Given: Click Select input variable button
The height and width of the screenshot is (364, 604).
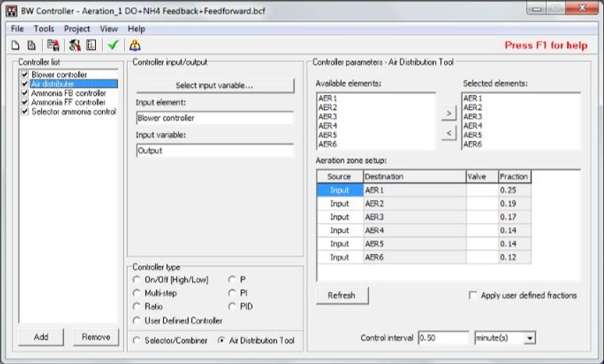Looking at the screenshot, I should 215,85.
